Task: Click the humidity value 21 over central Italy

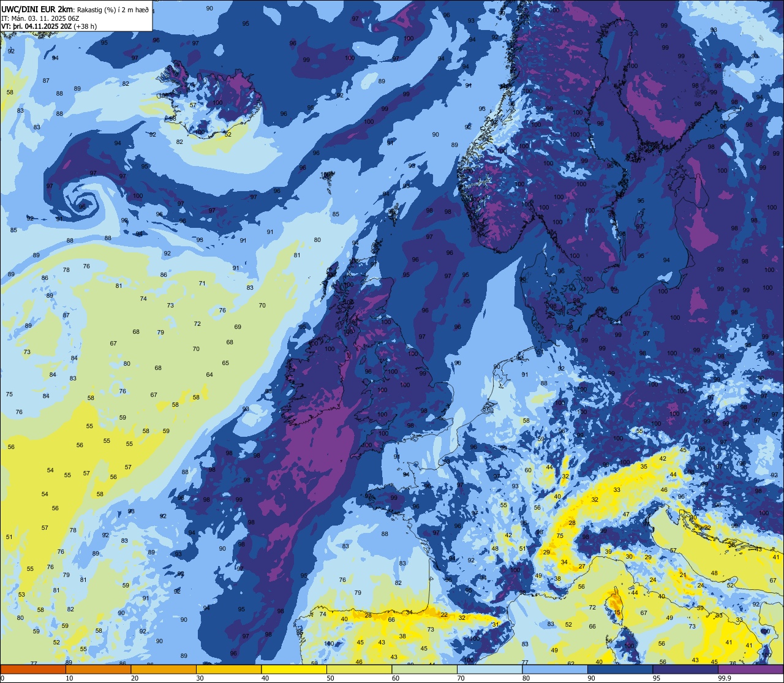Action: 683,575
